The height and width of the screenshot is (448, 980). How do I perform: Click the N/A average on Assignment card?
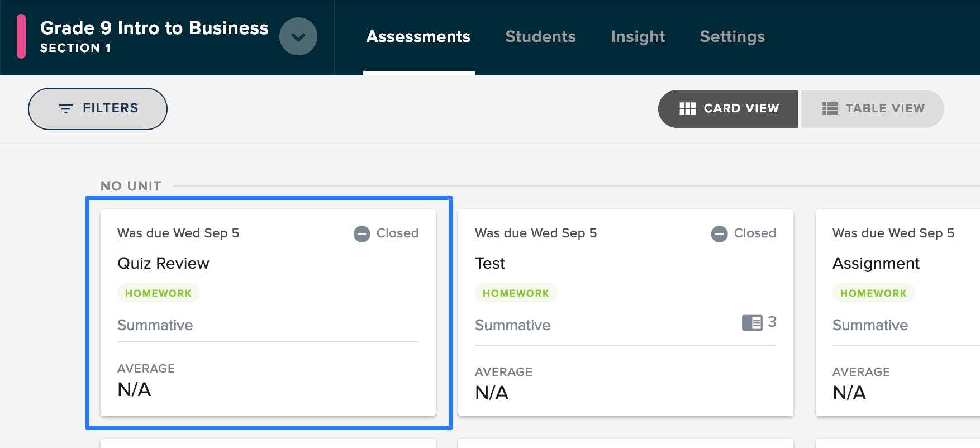(849, 393)
